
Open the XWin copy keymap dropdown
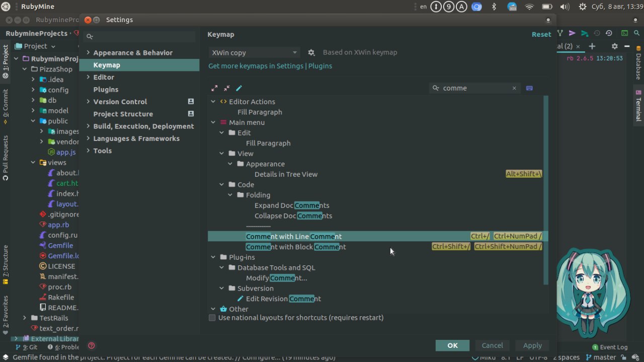[x=254, y=52]
